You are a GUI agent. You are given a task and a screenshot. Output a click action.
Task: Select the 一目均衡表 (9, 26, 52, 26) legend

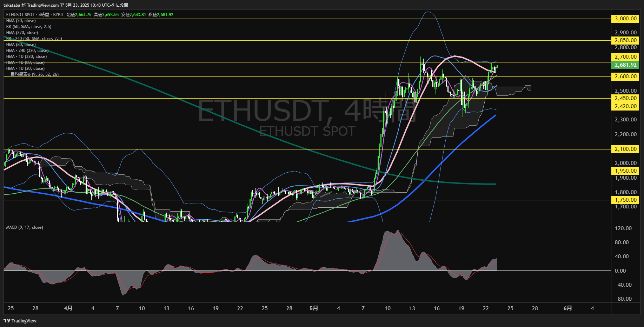(32, 74)
